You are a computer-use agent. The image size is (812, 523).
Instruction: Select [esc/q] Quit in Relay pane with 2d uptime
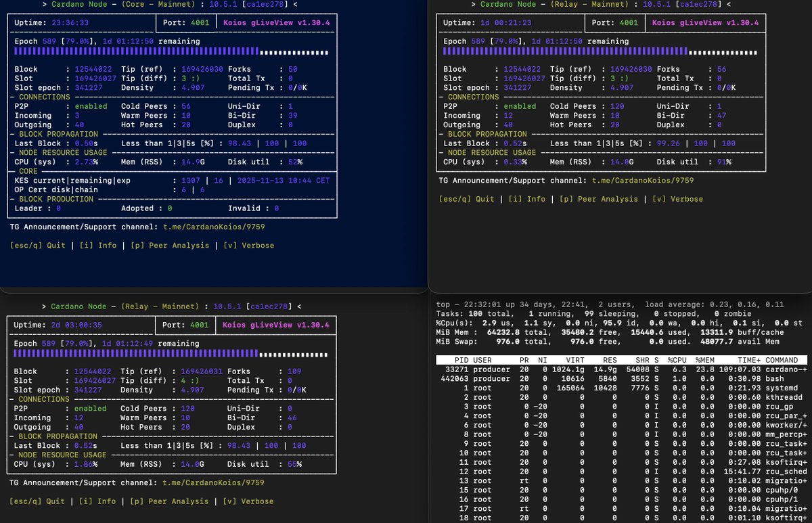38,501
